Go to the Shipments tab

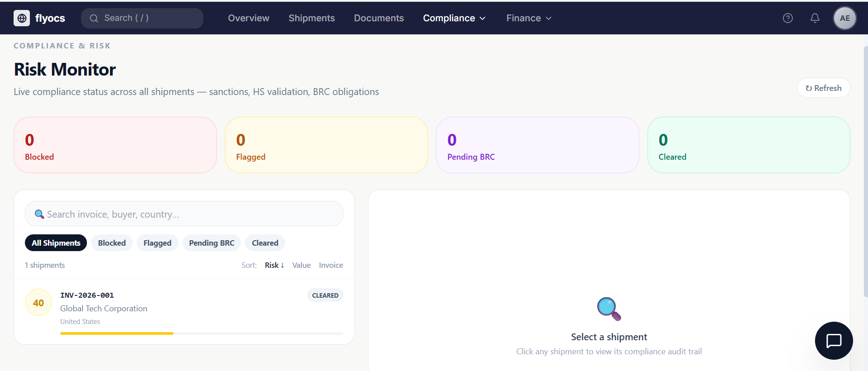(312, 18)
